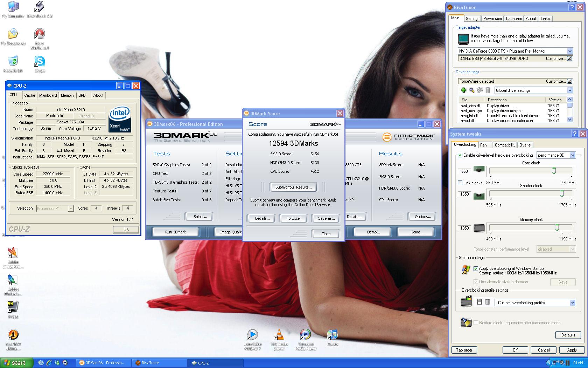Viewport: 588px width, 368px height.
Task: Click RivaTuner magnifier icon in Driver settings
Action: (471, 90)
